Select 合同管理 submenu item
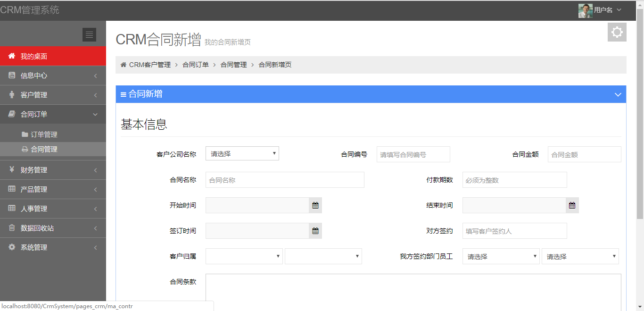Viewport: 644px width, 311px height. coord(53,149)
